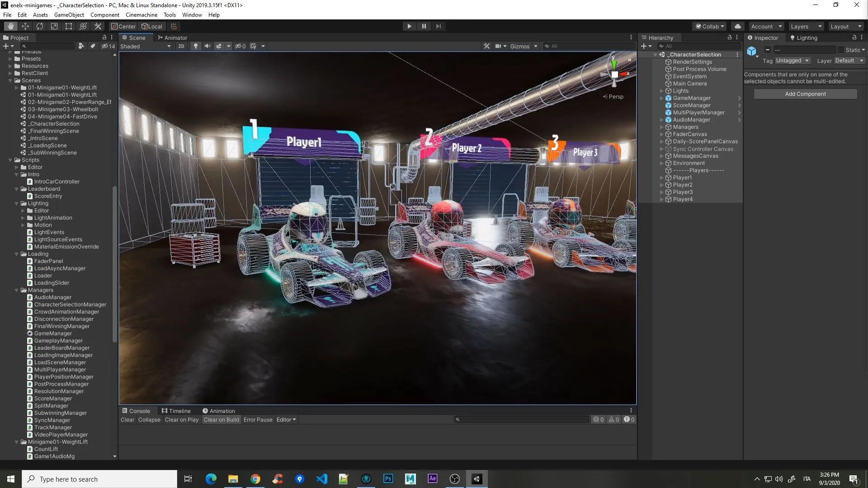Image resolution: width=868 pixels, height=488 pixels.
Task: Toggle 2D scene view mode
Action: tap(181, 46)
